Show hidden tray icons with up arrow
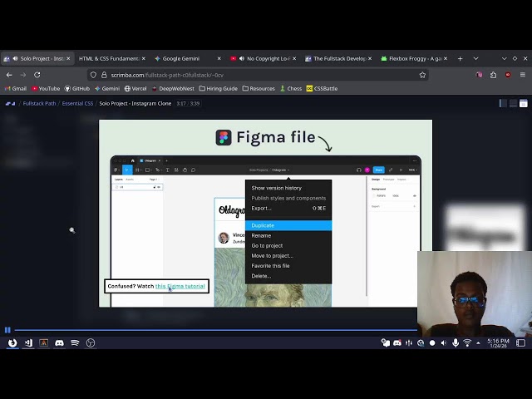 point(479,343)
